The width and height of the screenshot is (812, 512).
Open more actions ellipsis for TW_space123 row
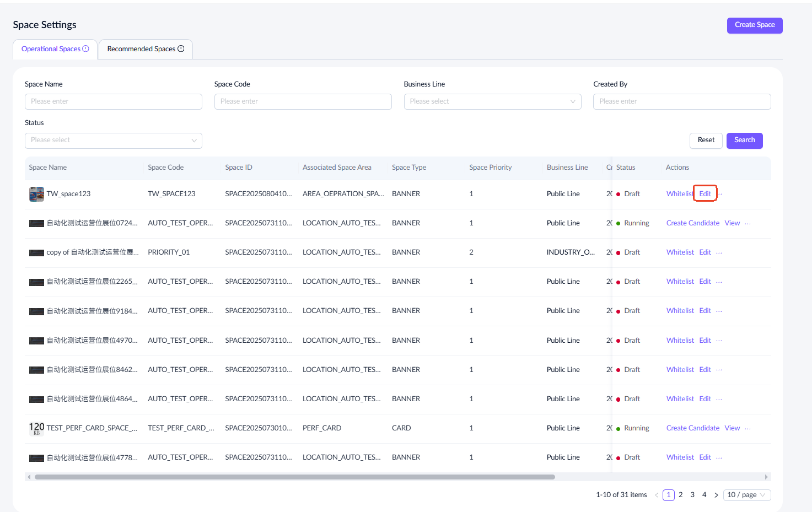(720, 194)
